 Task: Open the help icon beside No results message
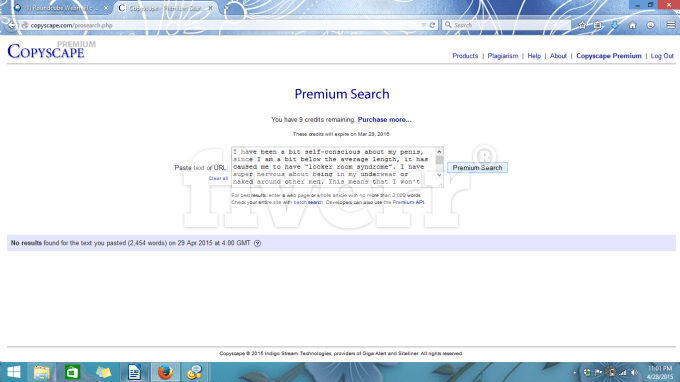(x=258, y=243)
